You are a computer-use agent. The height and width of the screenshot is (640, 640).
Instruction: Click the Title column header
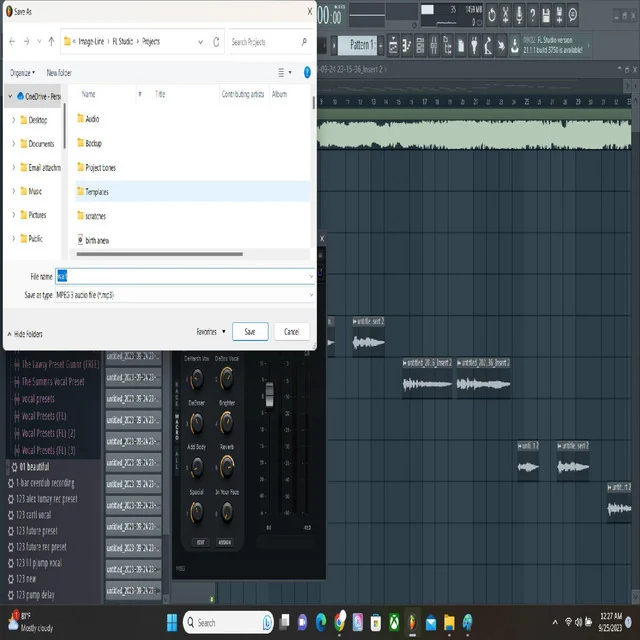pos(160,94)
